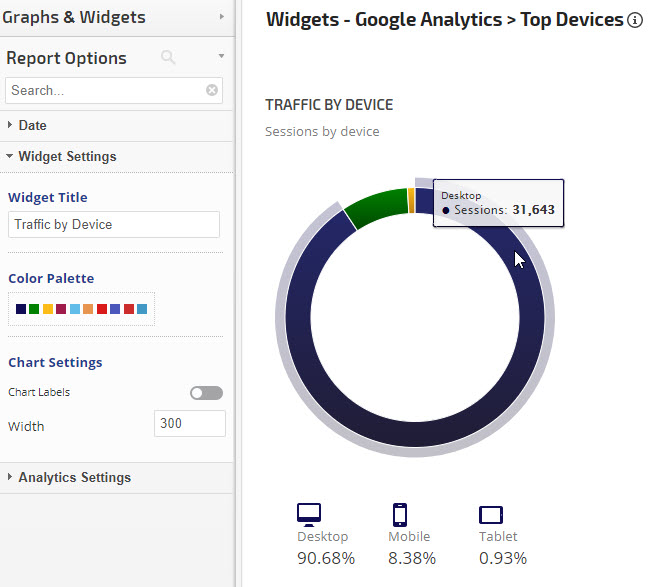
Task: Click the Mobile phone icon in legend
Action: coord(400,515)
